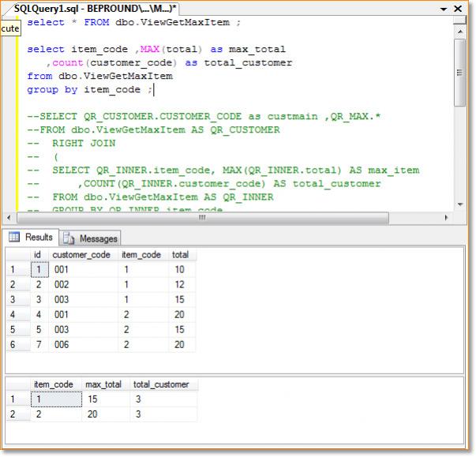Click the total_customer column header
This screenshot has width=476, height=457.
(x=161, y=384)
